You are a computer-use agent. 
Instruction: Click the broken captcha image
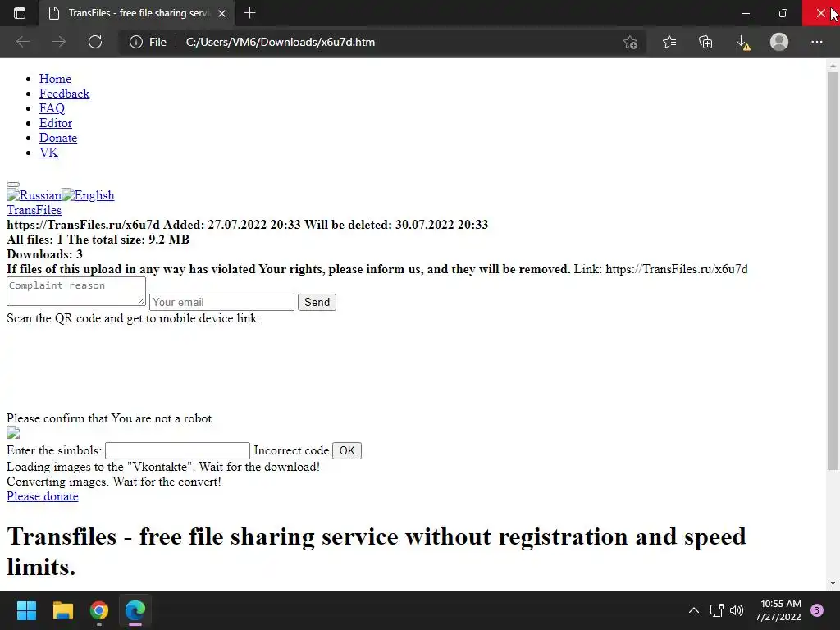pos(13,433)
